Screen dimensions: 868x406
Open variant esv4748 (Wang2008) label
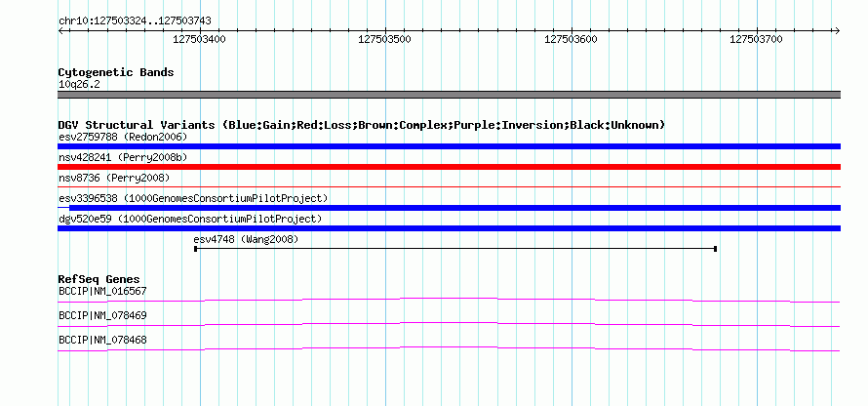246,239
